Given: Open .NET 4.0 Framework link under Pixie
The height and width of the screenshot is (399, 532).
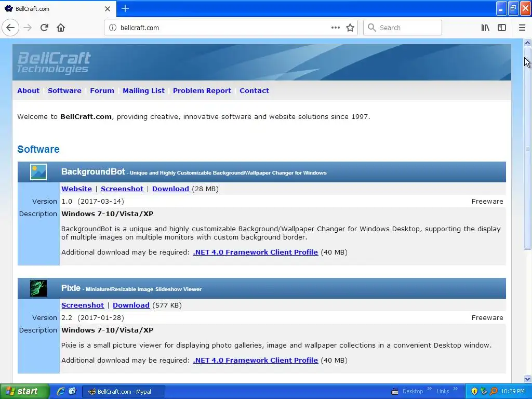Looking at the screenshot, I should tap(256, 360).
